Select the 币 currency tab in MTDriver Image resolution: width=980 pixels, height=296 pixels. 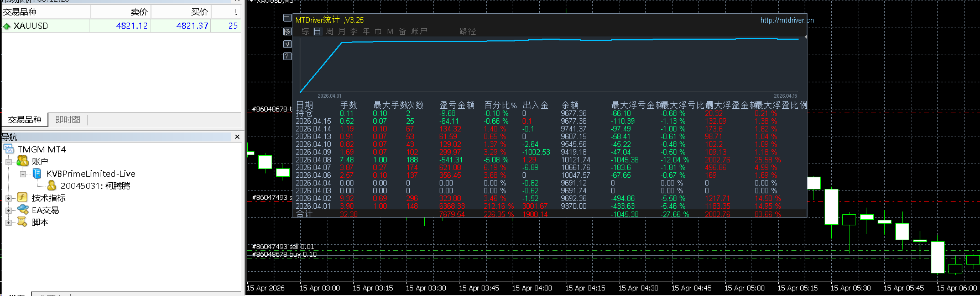(x=378, y=31)
